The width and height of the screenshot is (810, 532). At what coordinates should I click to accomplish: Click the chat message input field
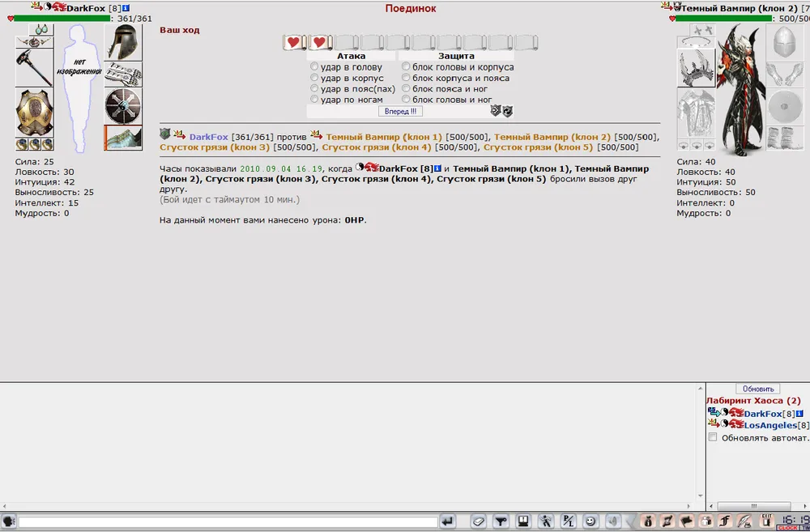(227, 521)
